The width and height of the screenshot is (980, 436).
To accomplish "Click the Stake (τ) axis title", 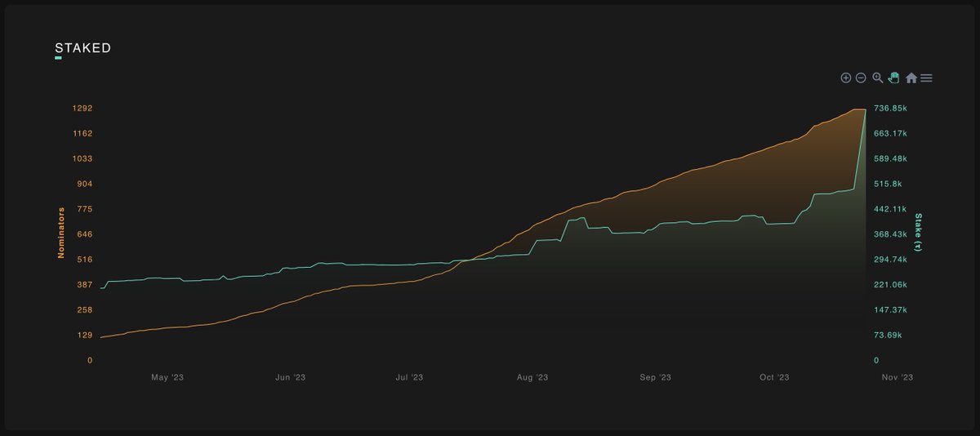I will (x=918, y=232).
